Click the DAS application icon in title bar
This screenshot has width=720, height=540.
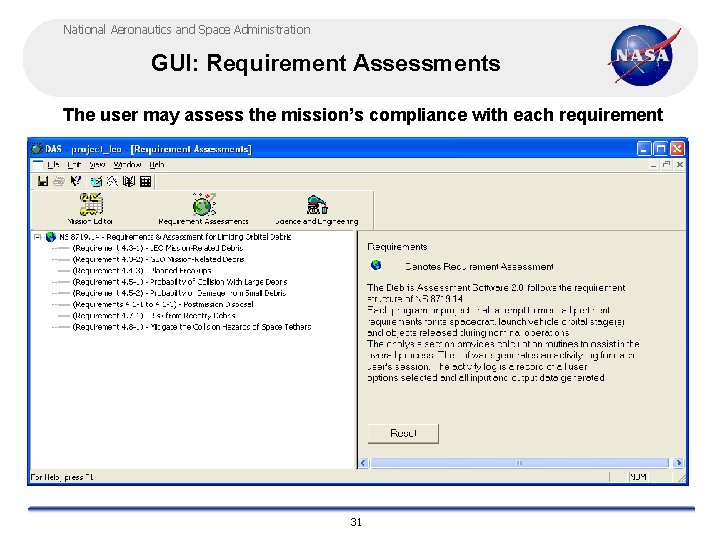tap(37, 149)
